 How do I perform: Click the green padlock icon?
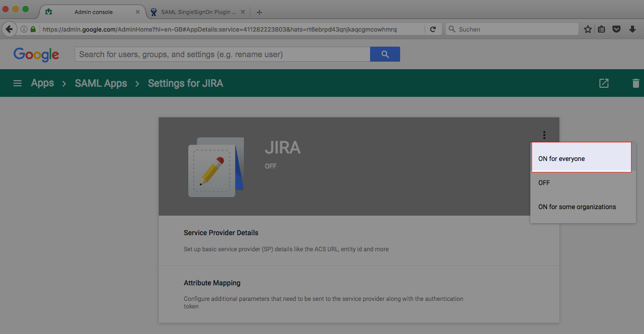point(33,30)
